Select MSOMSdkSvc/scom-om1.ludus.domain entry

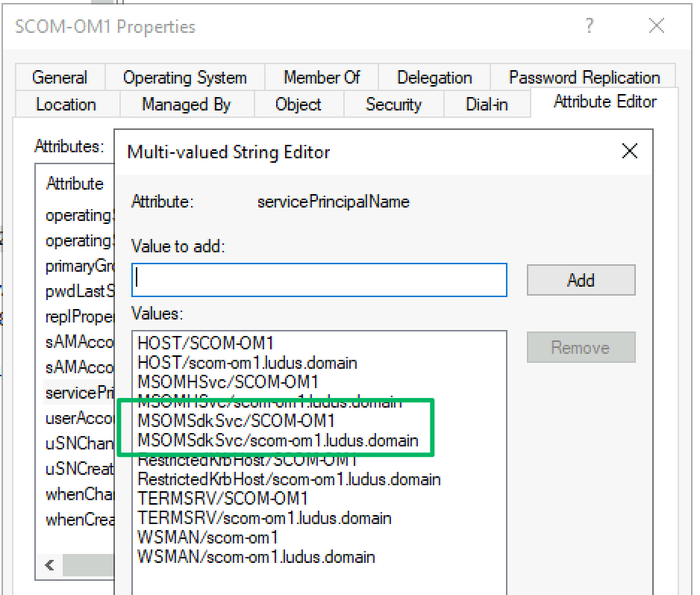(278, 440)
